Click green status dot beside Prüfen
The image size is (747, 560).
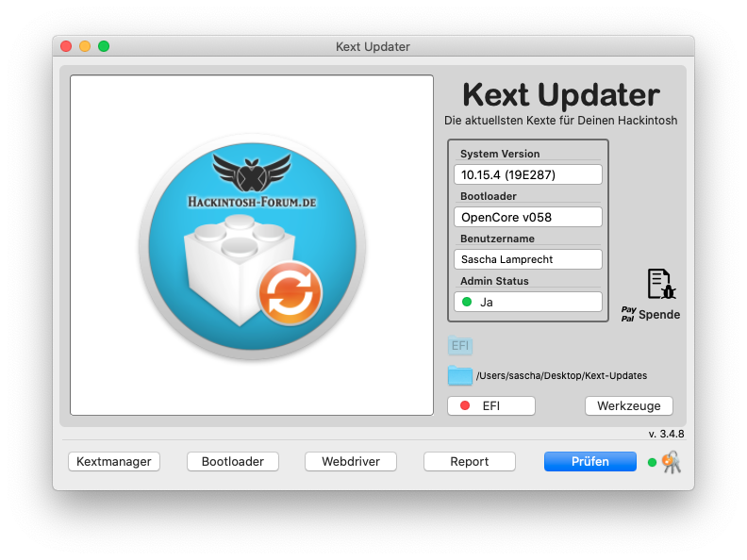coord(652,462)
